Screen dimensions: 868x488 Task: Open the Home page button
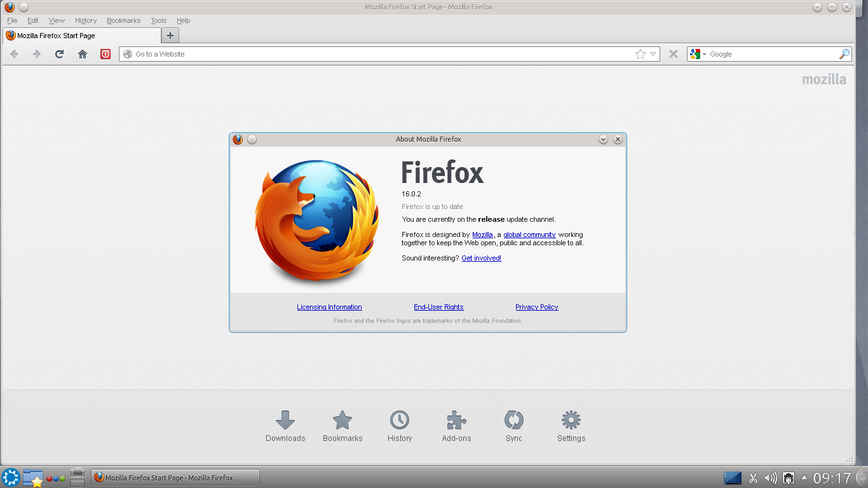click(83, 54)
